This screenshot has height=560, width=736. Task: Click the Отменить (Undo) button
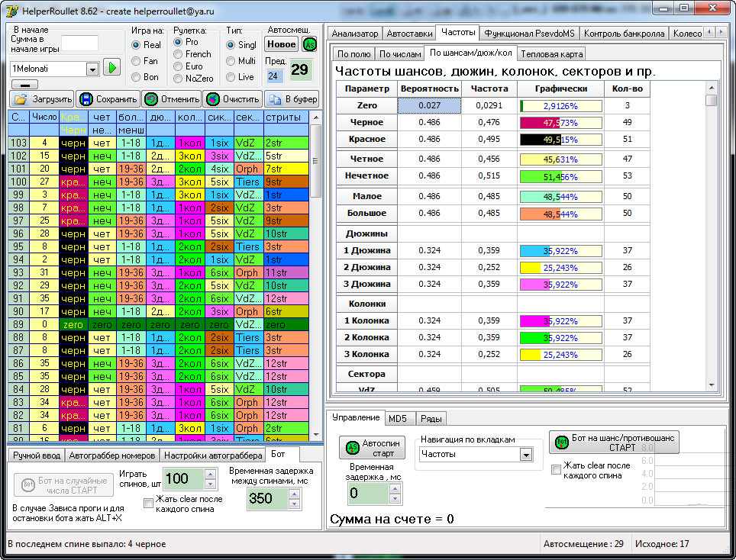point(172,99)
